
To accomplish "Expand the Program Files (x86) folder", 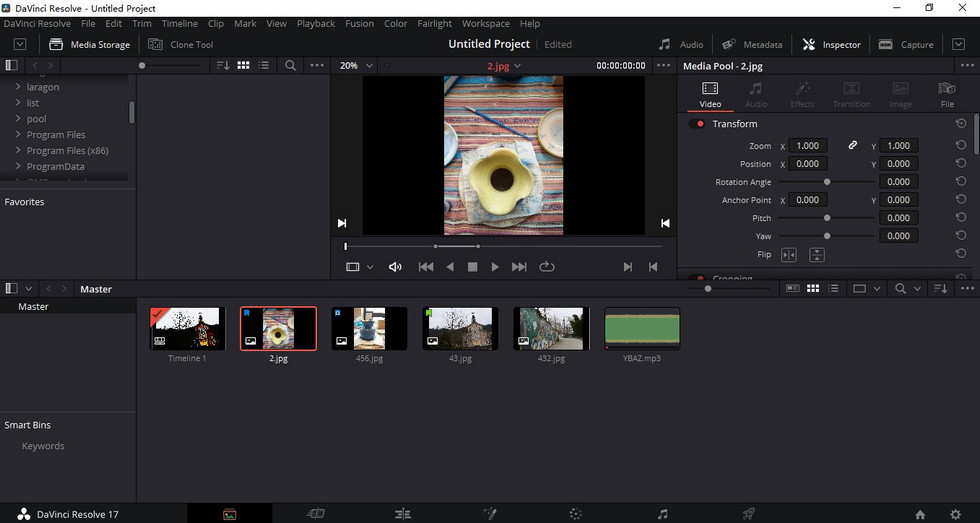I will pyautogui.click(x=18, y=151).
